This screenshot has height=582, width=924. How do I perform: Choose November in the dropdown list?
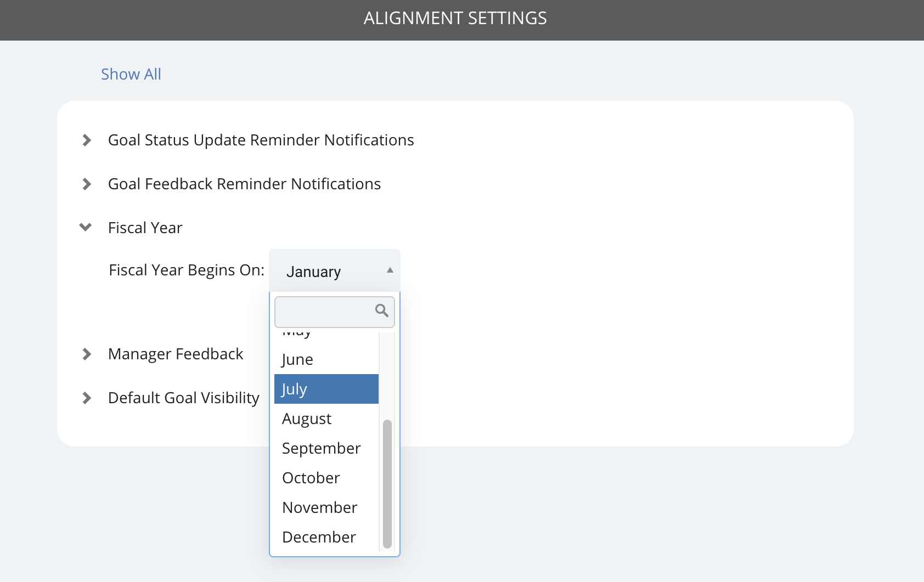pos(326,507)
